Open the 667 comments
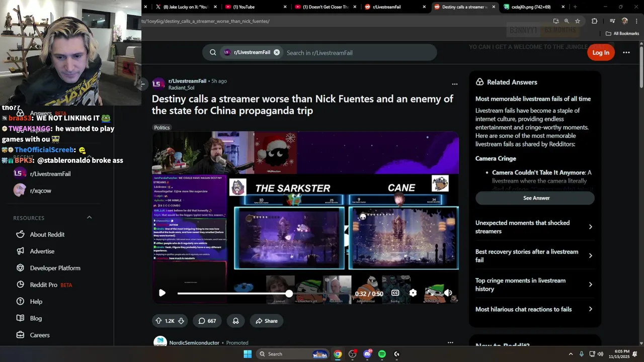Image resolution: width=644 pixels, height=362 pixels. pos(207,321)
